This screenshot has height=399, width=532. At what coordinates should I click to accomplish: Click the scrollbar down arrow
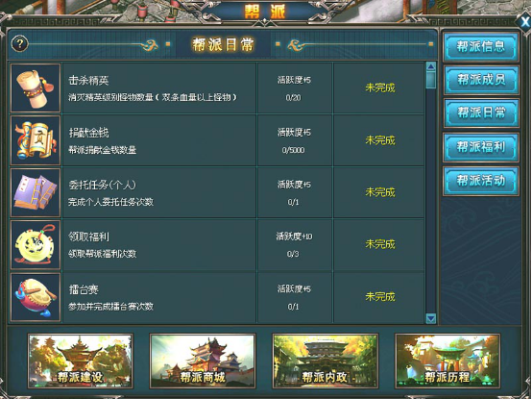coord(431,318)
